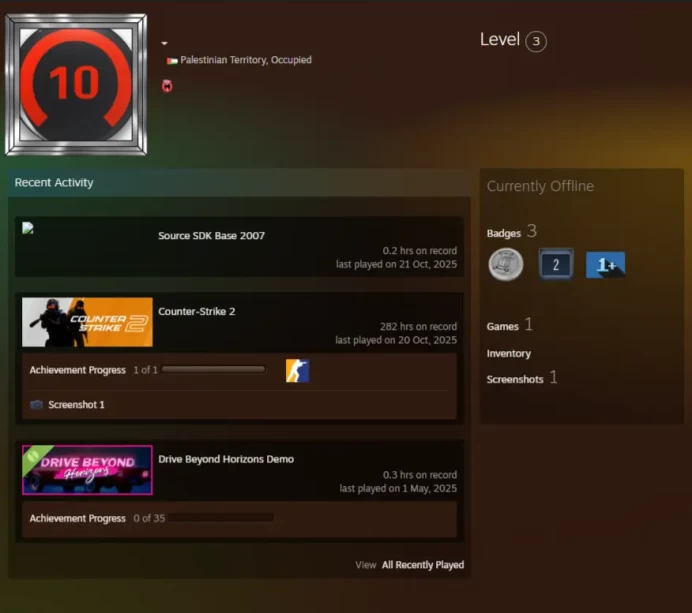
Task: Open the Counter-Strike 2 banner image
Action: 87,322
